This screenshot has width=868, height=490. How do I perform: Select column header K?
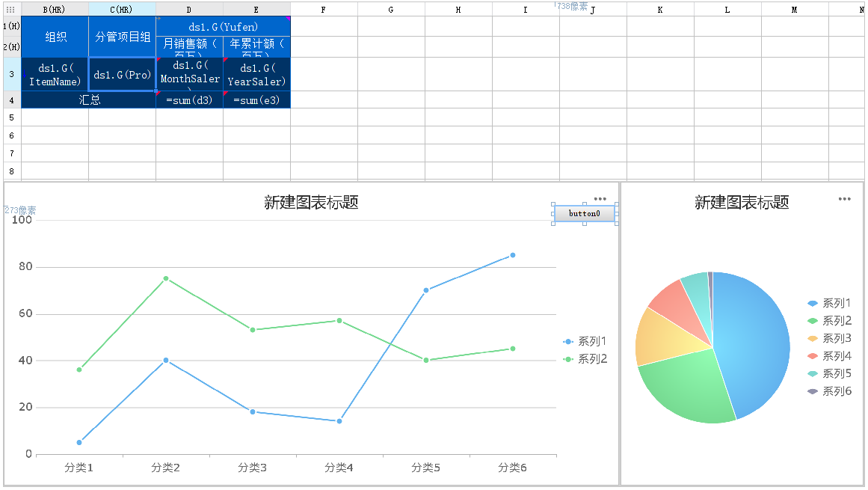coord(660,10)
